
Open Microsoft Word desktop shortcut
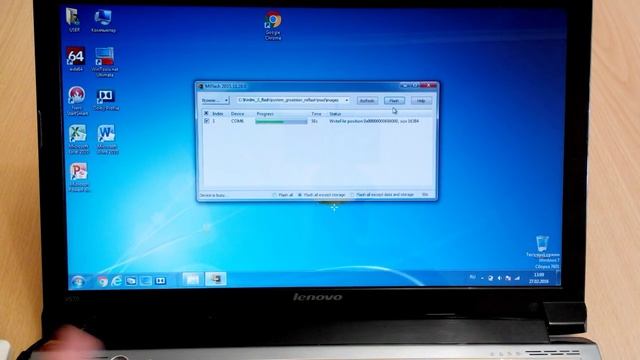(x=107, y=139)
